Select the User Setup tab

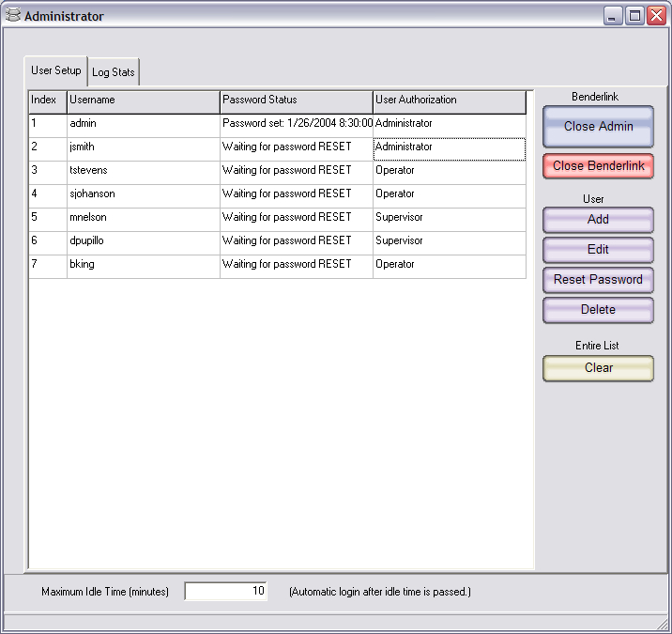55,70
